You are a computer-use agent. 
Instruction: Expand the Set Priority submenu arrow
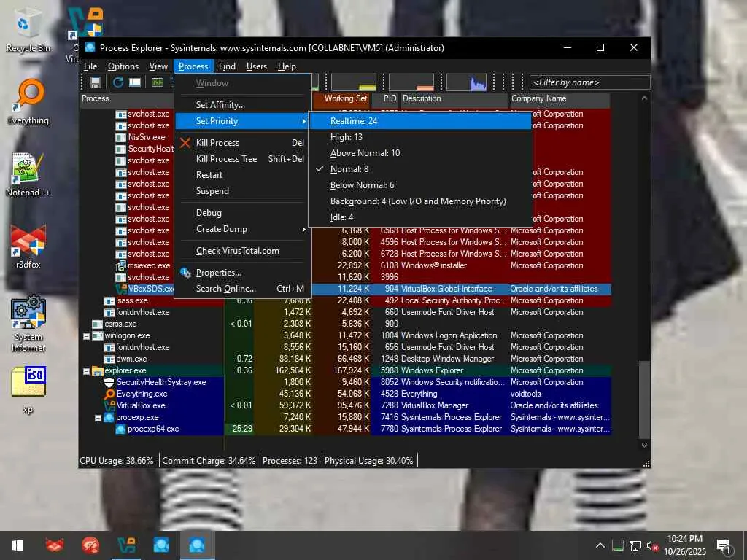(303, 122)
